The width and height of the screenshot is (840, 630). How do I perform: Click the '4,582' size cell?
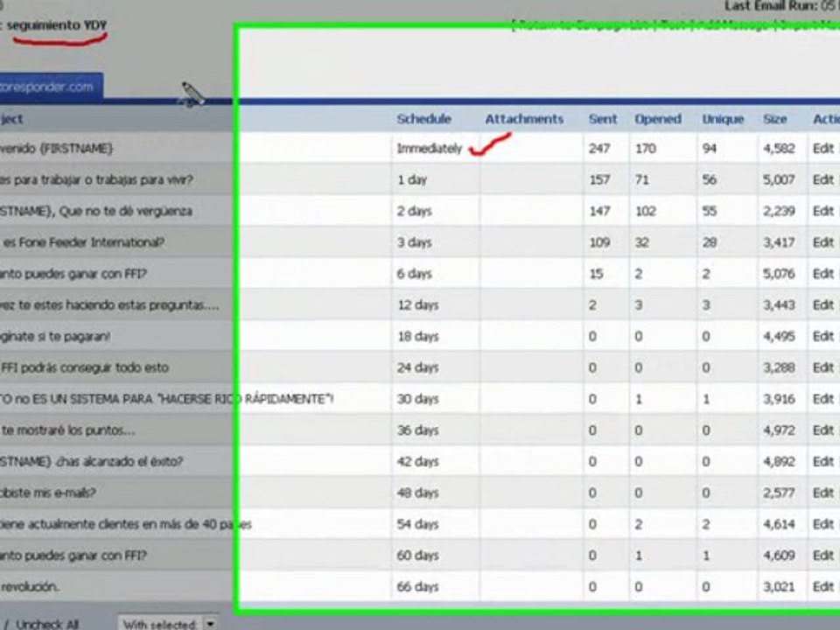[779, 149]
